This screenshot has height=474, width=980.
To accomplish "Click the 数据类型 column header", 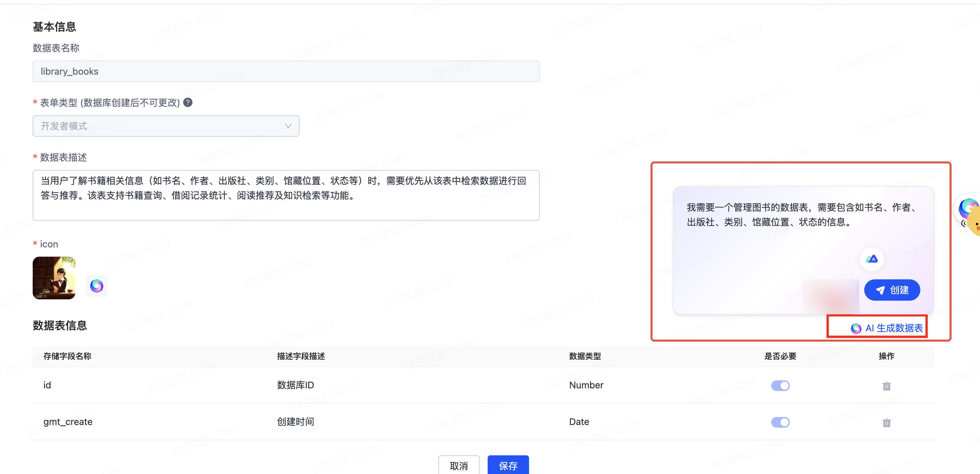I will (x=585, y=356).
